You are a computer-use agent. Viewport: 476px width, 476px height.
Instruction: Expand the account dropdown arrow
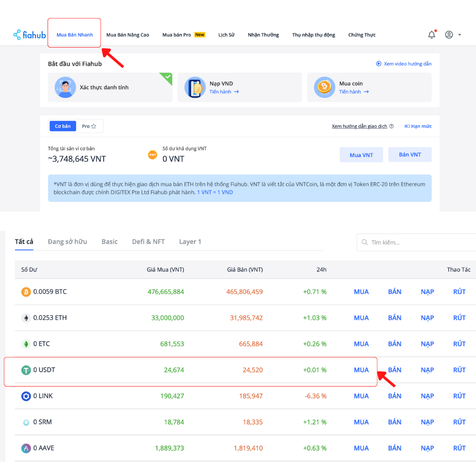[x=460, y=35]
